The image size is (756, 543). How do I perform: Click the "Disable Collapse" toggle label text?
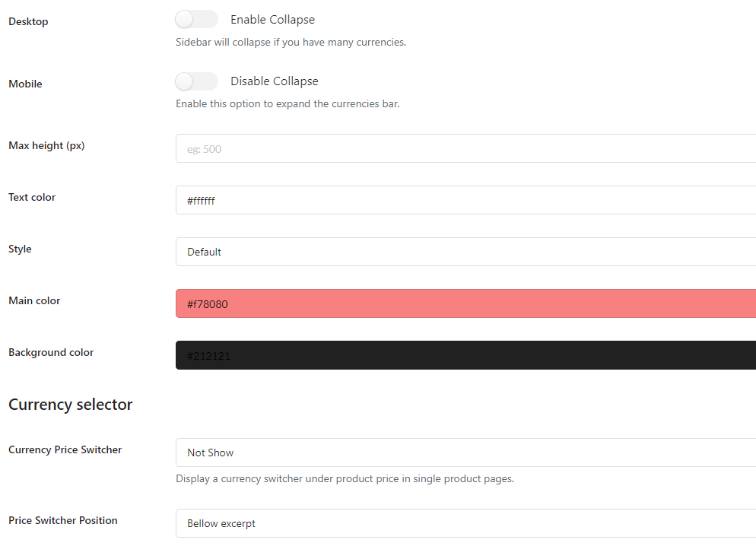pyautogui.click(x=274, y=81)
